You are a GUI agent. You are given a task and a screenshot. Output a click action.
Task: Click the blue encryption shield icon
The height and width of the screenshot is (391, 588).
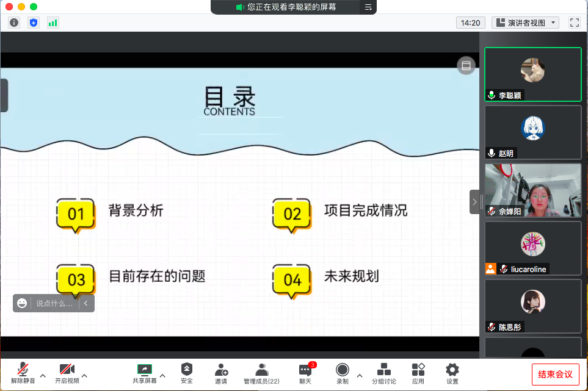click(34, 23)
